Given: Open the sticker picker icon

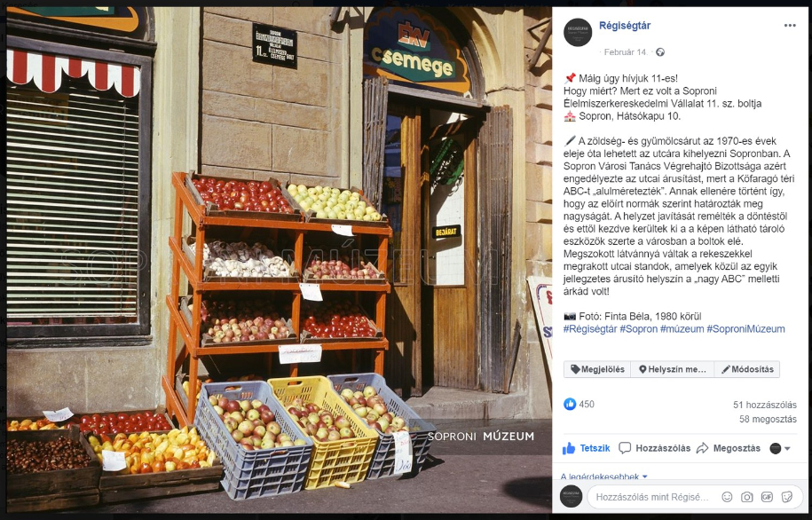Looking at the screenshot, I should [786, 497].
